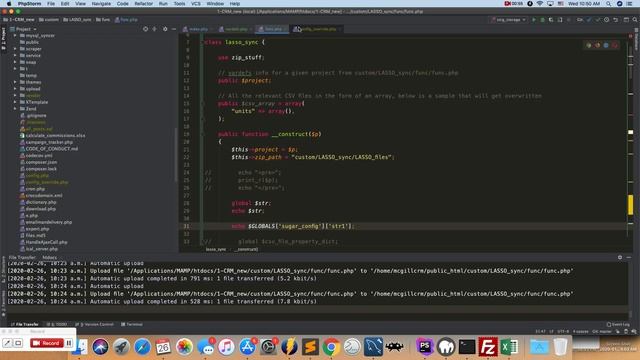The width and height of the screenshot is (640, 360).
Task: Open Spotlight search in menu bar
Action: tap(608, 4)
